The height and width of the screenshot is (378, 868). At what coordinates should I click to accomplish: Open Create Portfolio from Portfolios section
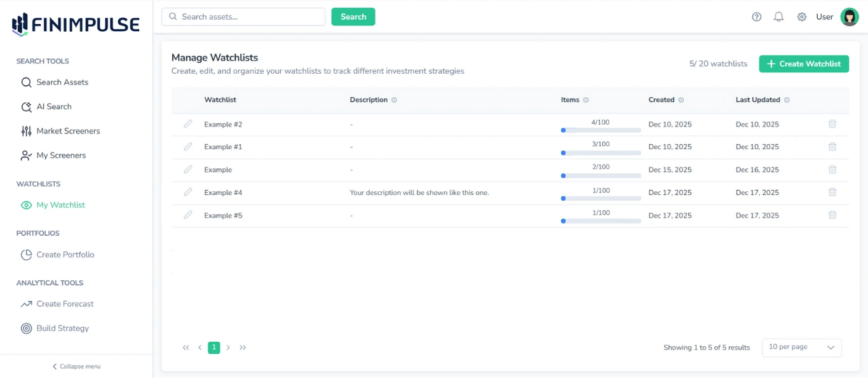(x=65, y=254)
